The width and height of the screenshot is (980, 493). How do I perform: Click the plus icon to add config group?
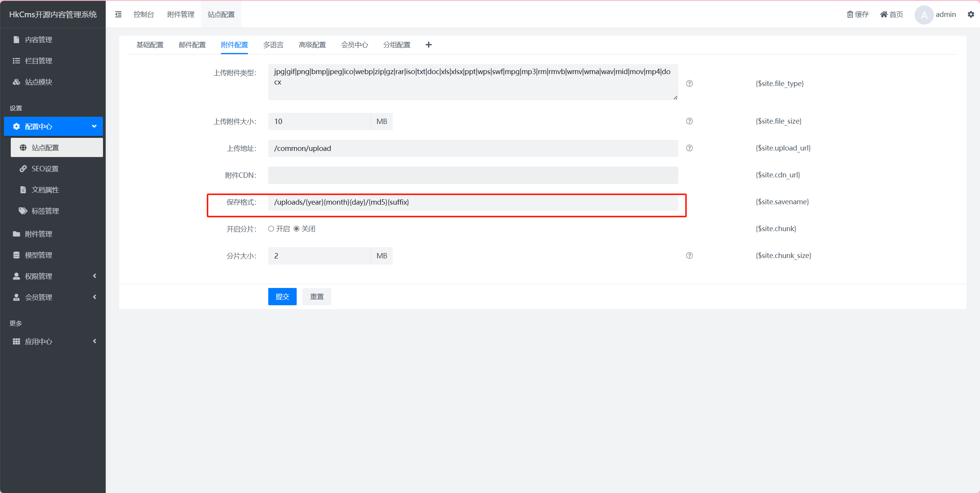coord(429,45)
